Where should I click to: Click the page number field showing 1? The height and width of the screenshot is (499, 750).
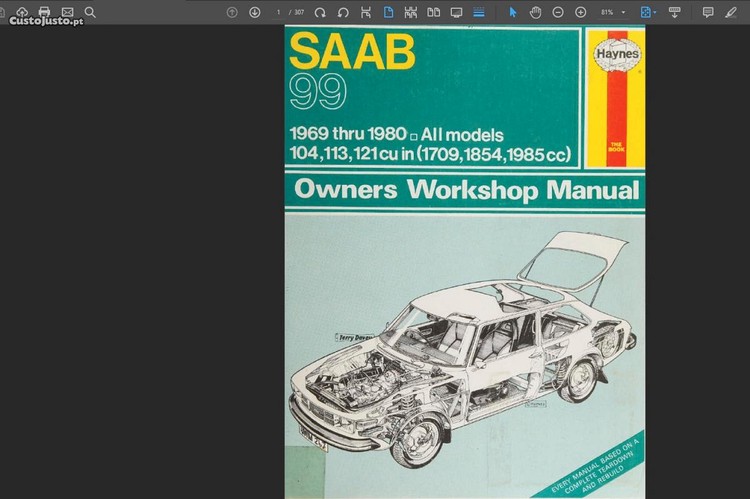tap(279, 12)
